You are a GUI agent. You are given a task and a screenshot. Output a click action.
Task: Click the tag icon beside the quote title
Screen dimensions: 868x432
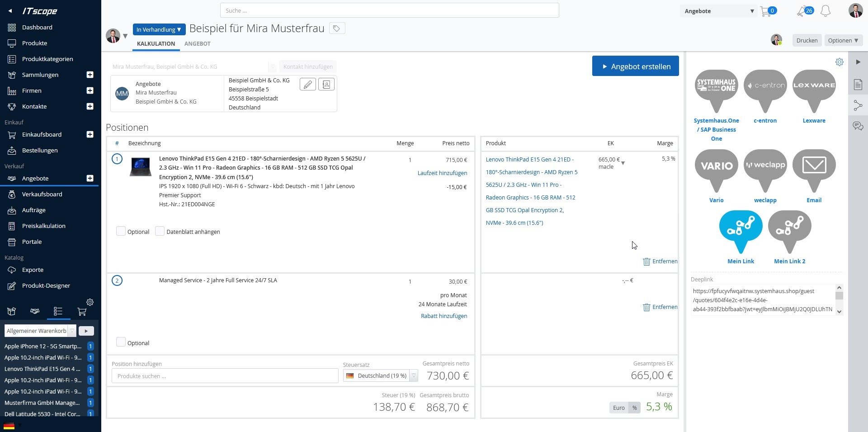pos(337,28)
